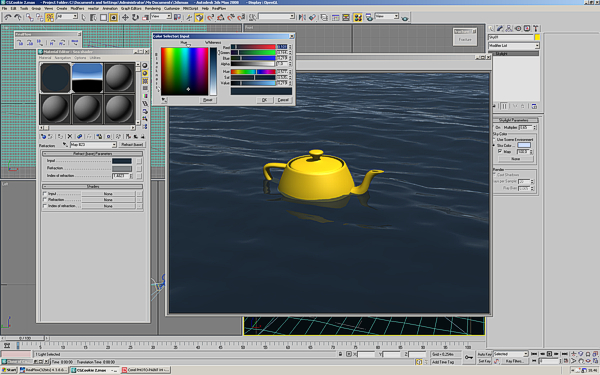
Task: Collapse the Shaders rollout
Action: 93,186
